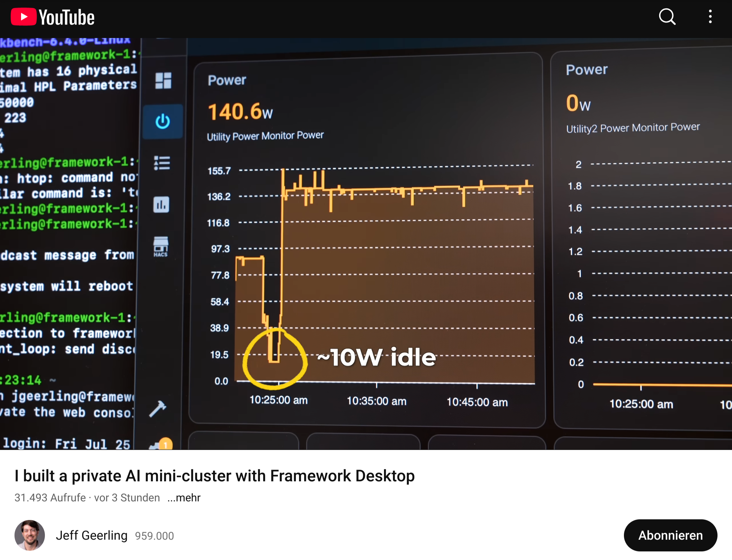Screen dimensions: 732x560
Task: Open Jeff Geerling channel name link
Action: [91, 535]
